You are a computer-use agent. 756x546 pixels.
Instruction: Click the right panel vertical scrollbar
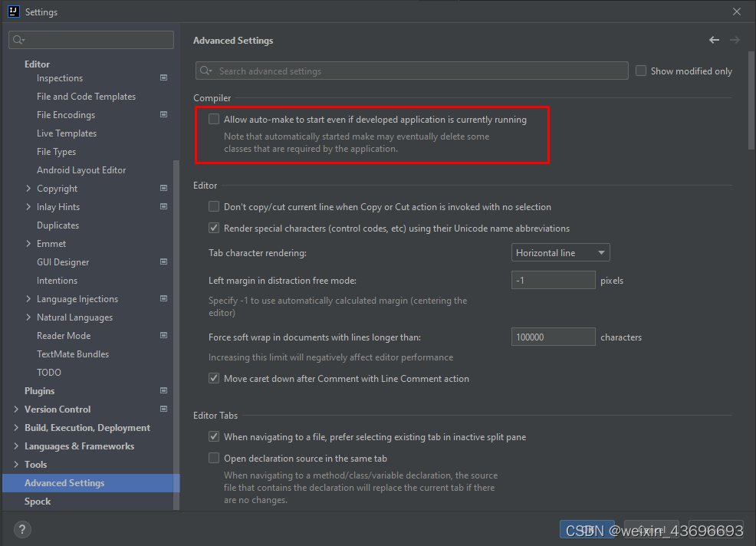coord(751,100)
